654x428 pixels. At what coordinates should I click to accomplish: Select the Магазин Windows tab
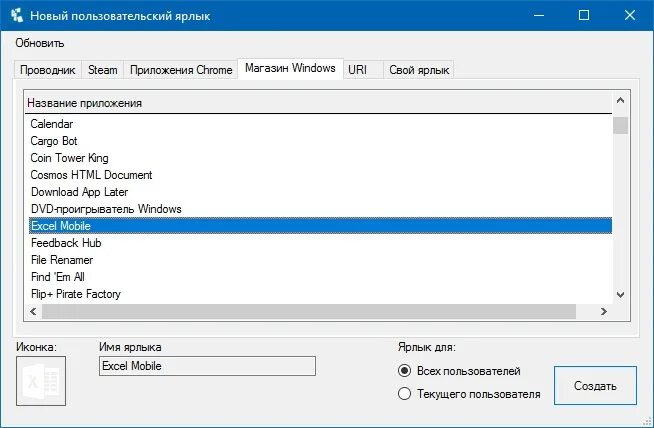[290, 68]
